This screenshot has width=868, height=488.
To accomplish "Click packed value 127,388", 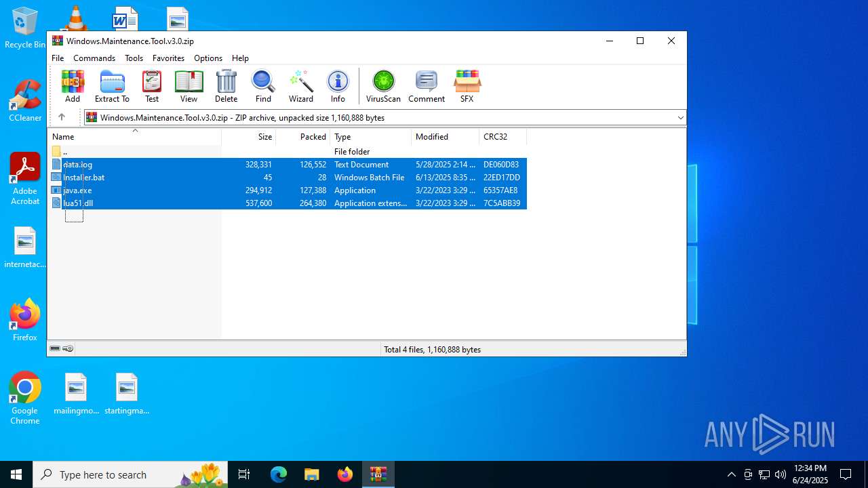I will coord(313,190).
